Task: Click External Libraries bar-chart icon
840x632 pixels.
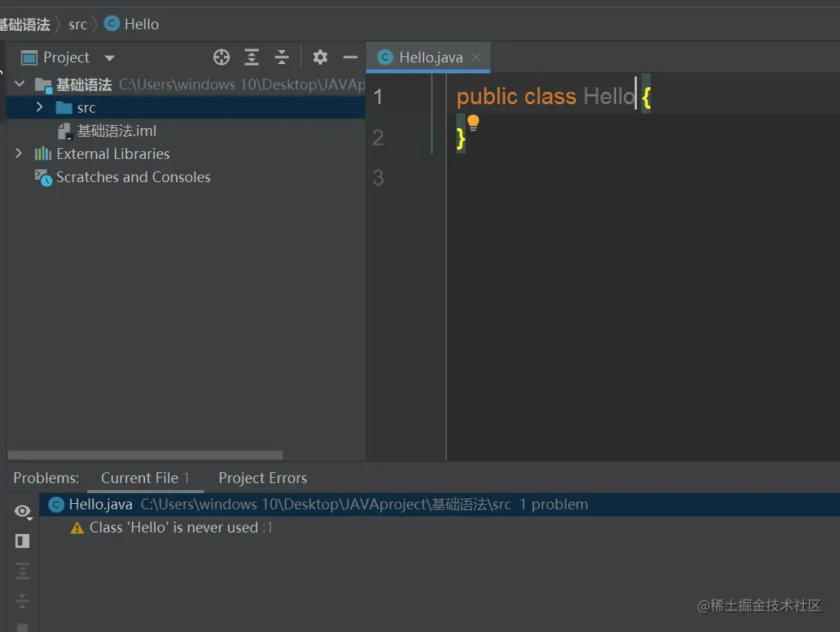Action: 43,154
